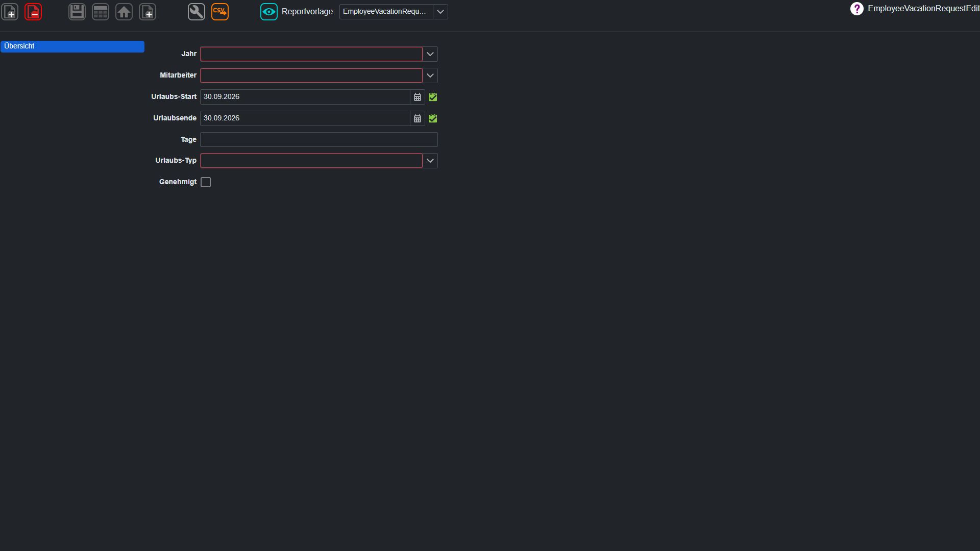Open the Reportvorlage dropdown arrow
Image resolution: width=980 pixels, height=551 pixels.
(440, 12)
